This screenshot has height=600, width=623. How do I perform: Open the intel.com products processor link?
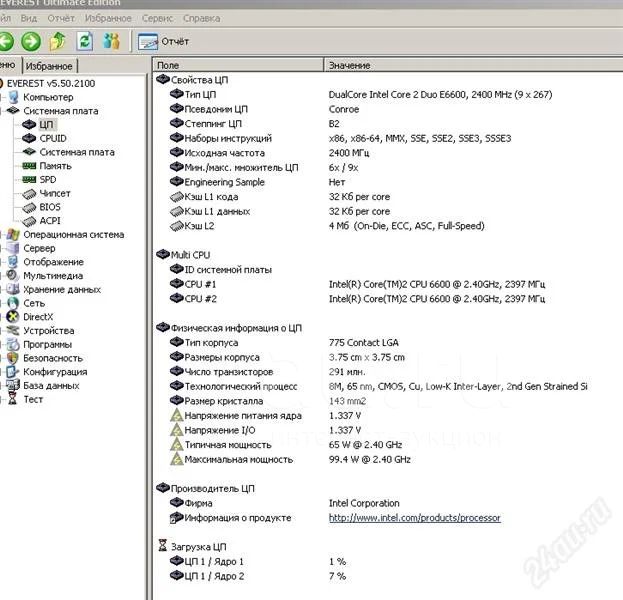coord(414,518)
